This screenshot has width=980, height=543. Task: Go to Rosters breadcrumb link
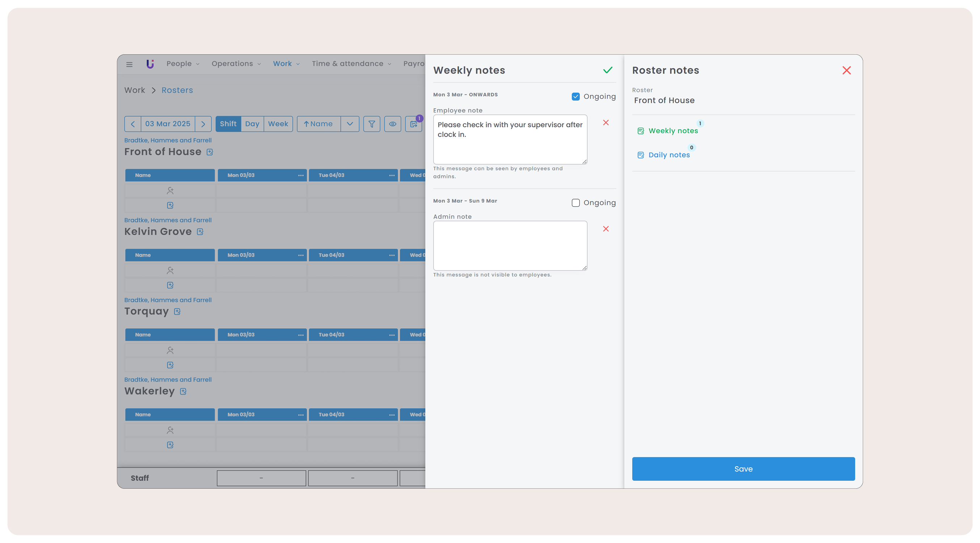pos(177,90)
